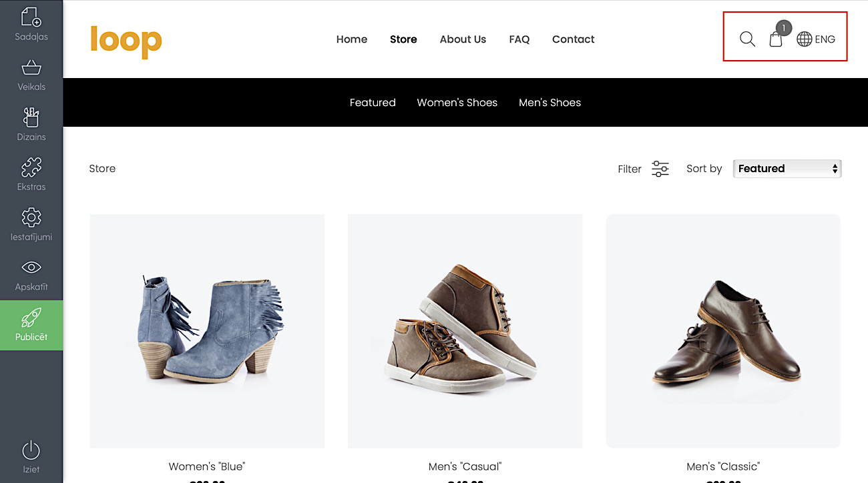Open the Veikals shop basket section
Screen dimensions: 868x483
[x=31, y=75]
